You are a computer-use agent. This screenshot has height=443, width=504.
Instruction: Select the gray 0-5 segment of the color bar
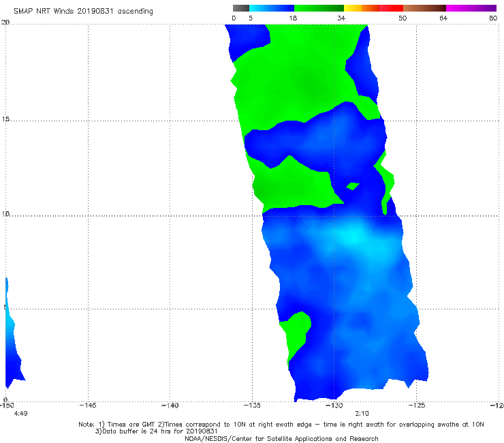click(241, 8)
